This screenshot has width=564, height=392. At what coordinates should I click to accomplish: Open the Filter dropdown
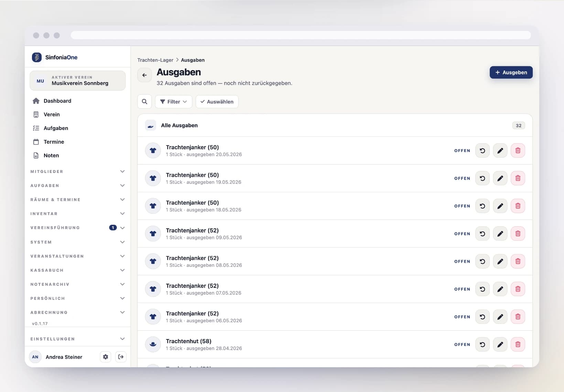coord(174,102)
